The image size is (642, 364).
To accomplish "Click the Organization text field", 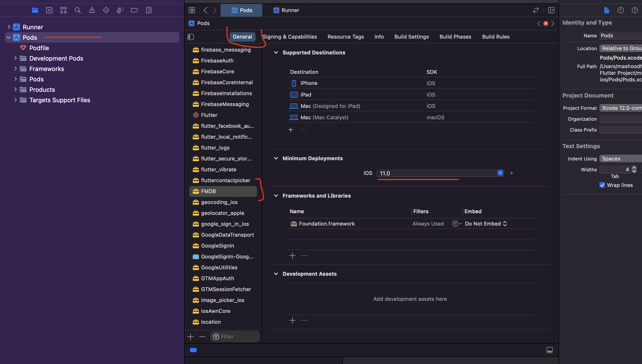I will point(620,119).
